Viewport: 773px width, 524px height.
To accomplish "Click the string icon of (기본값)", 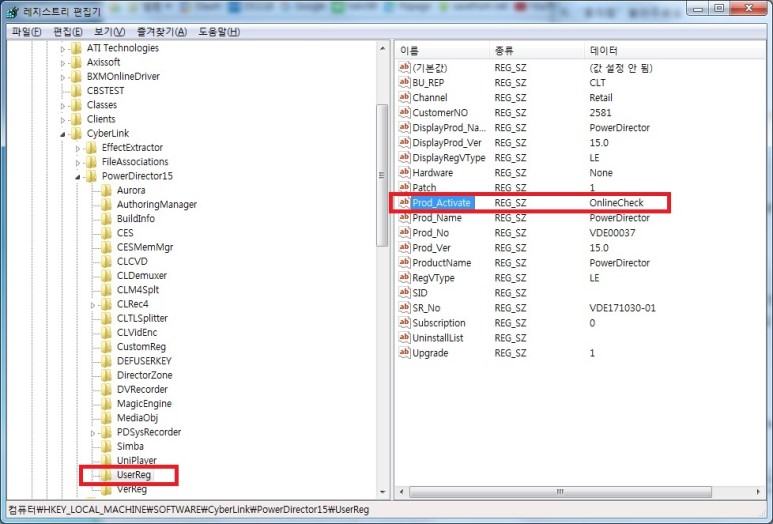I will [x=404, y=68].
